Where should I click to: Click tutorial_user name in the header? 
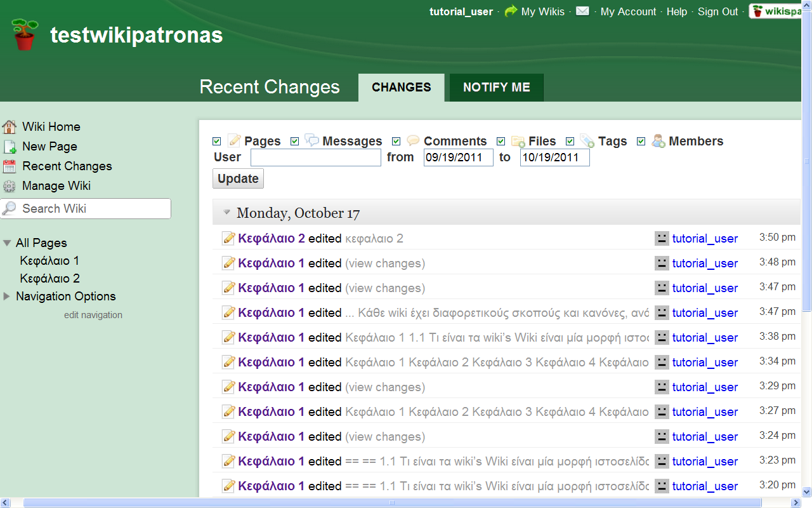point(461,11)
